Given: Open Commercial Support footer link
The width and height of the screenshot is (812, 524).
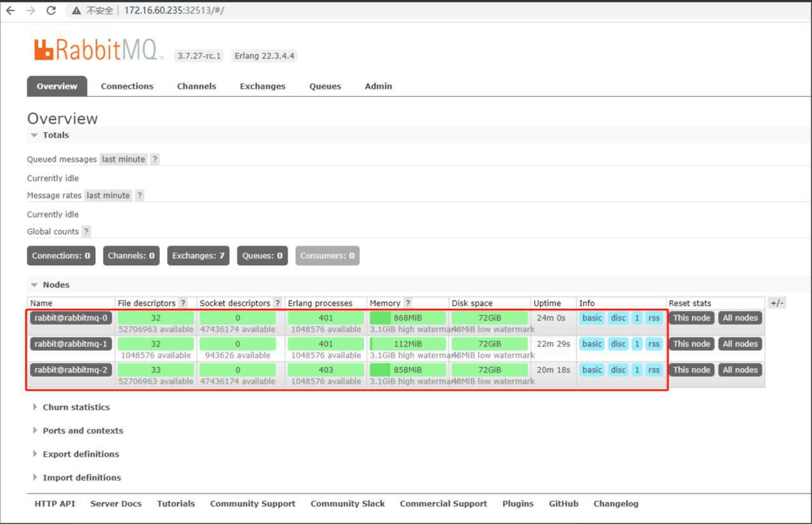Looking at the screenshot, I should coord(444,504).
